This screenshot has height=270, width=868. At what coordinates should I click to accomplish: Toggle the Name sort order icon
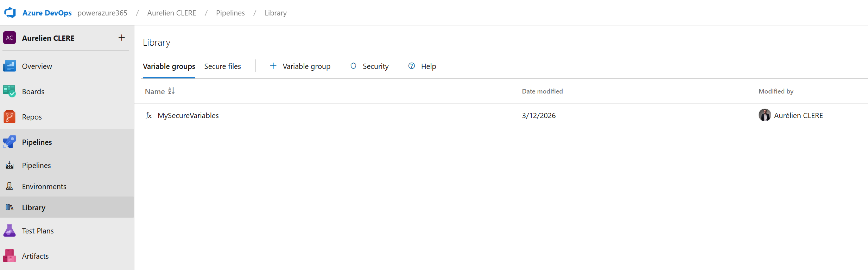click(171, 91)
